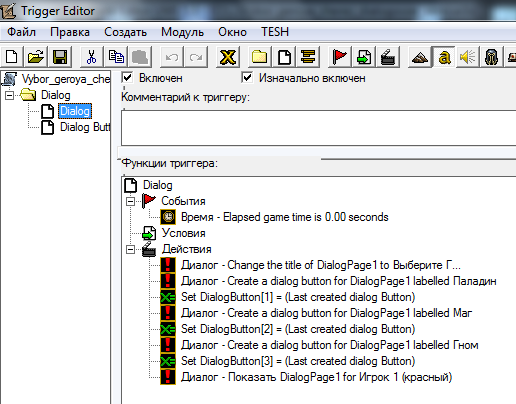516x404 pixels.
Task: Select the Dialog root in functions tree
Action: point(157,185)
